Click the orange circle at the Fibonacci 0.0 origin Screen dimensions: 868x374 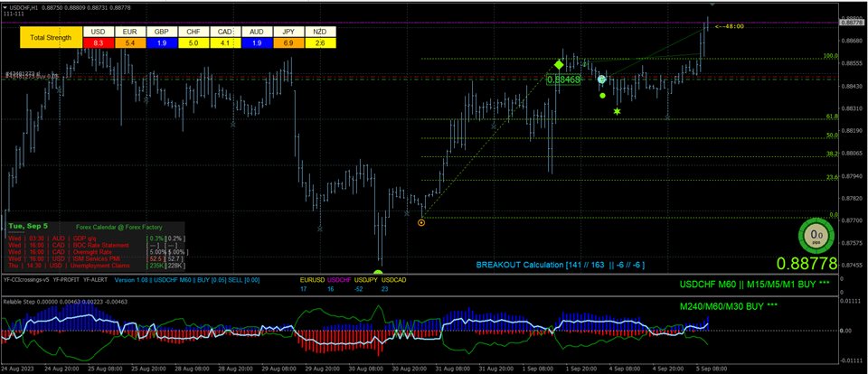[422, 222]
